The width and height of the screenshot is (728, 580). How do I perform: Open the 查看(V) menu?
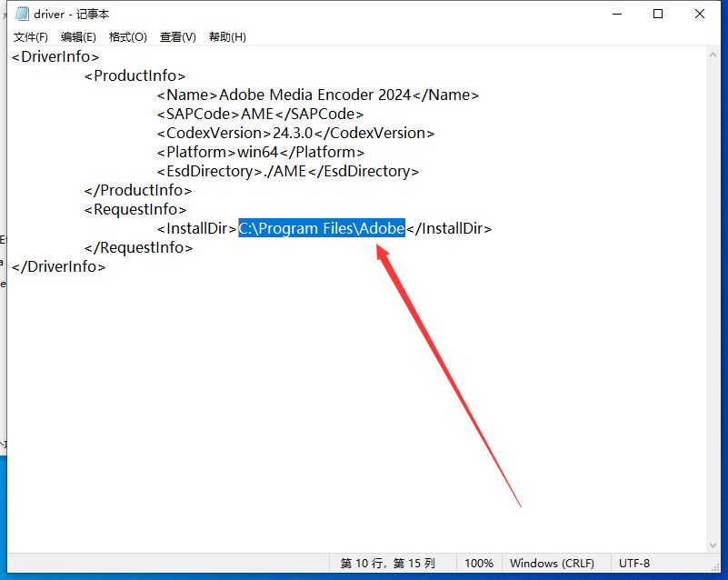click(178, 37)
